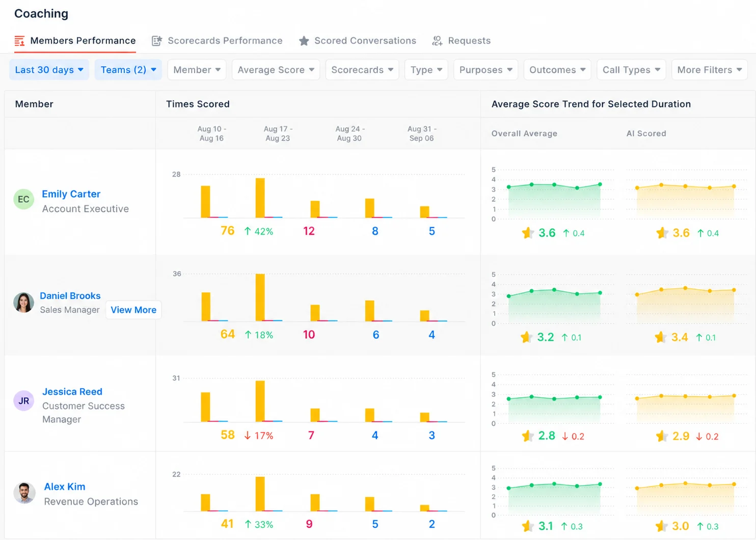Click Jessica Reed's AI Scored star icon
Viewport: 756px width, 540px height.
(662, 436)
